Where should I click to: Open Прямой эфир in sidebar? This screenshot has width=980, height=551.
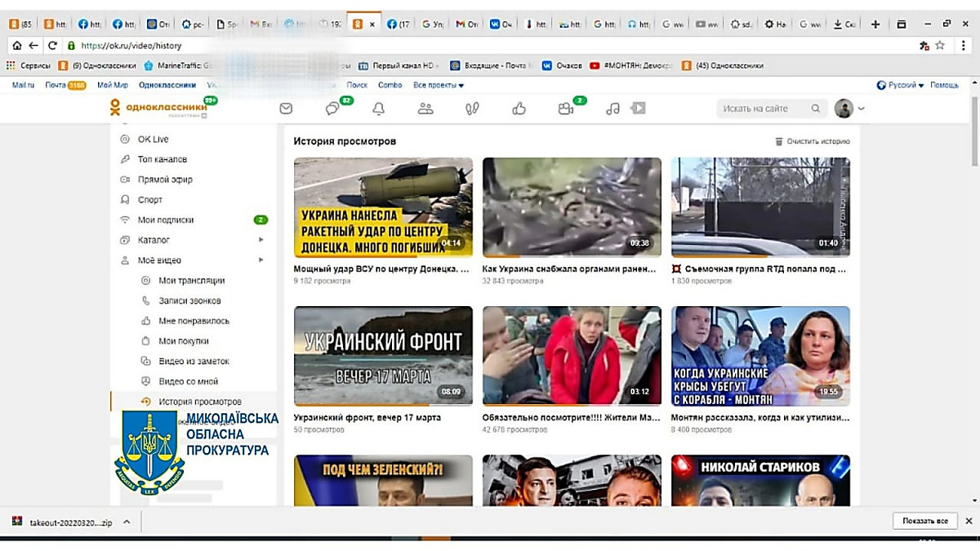[x=165, y=180]
